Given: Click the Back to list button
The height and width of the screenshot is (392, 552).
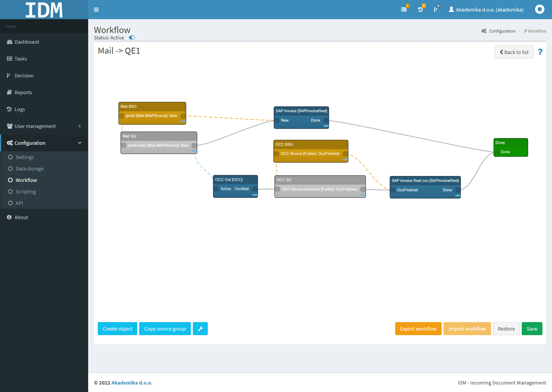Looking at the screenshot, I should 514,52.
